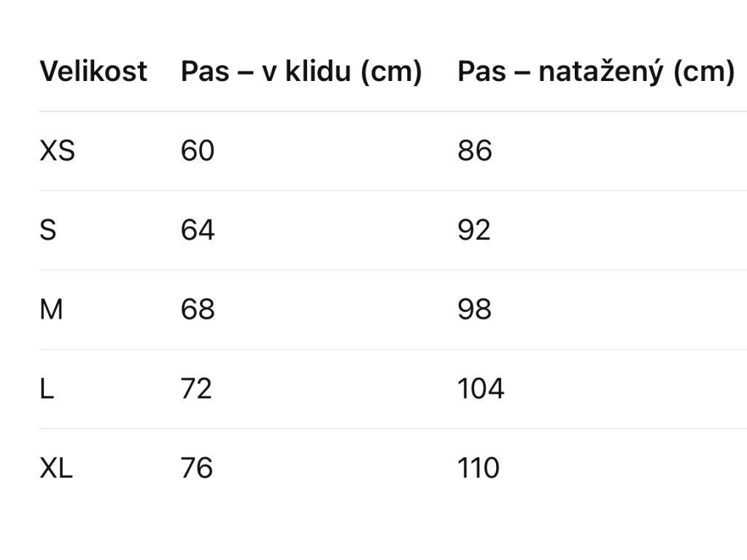Click the relaxed waist value 60
The width and height of the screenshot is (747, 560).
coord(197,151)
